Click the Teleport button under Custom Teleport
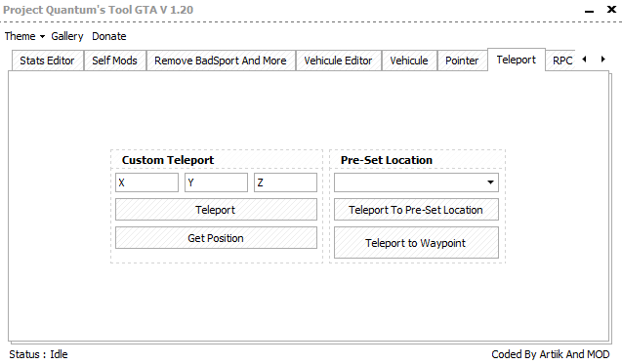This screenshot has width=622, height=364. pos(216,210)
